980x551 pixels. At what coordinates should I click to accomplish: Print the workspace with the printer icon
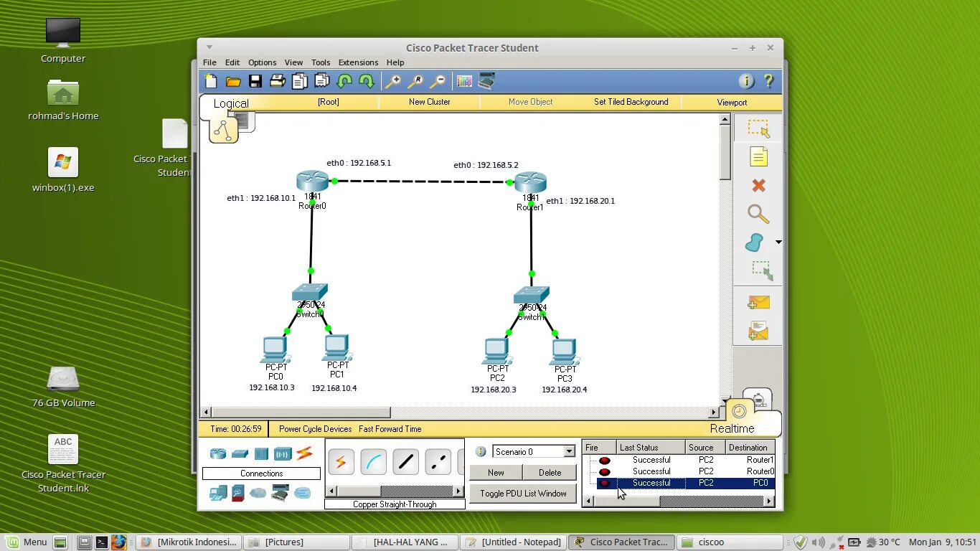click(278, 81)
